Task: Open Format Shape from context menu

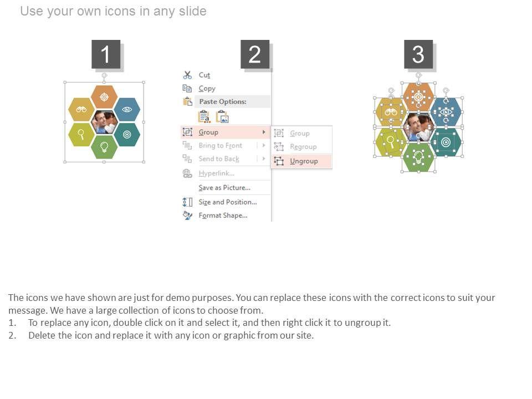Action: [x=223, y=215]
